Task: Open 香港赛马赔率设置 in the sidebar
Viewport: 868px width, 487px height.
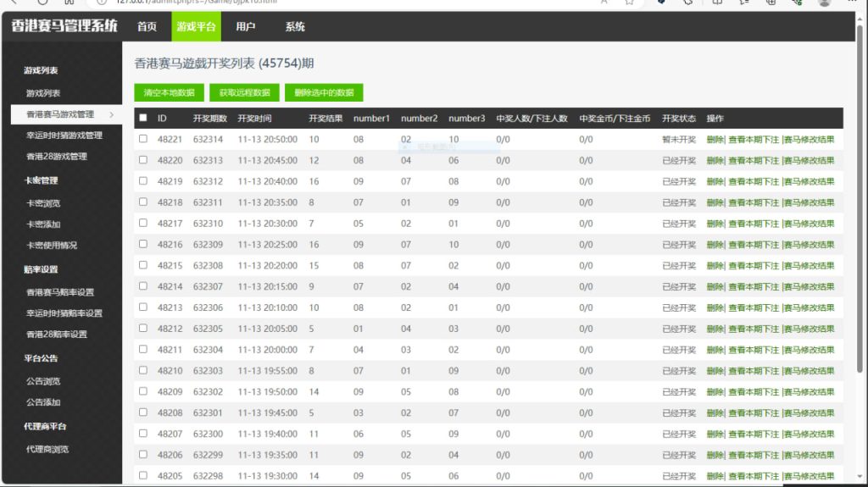Action: pyautogui.click(x=60, y=292)
